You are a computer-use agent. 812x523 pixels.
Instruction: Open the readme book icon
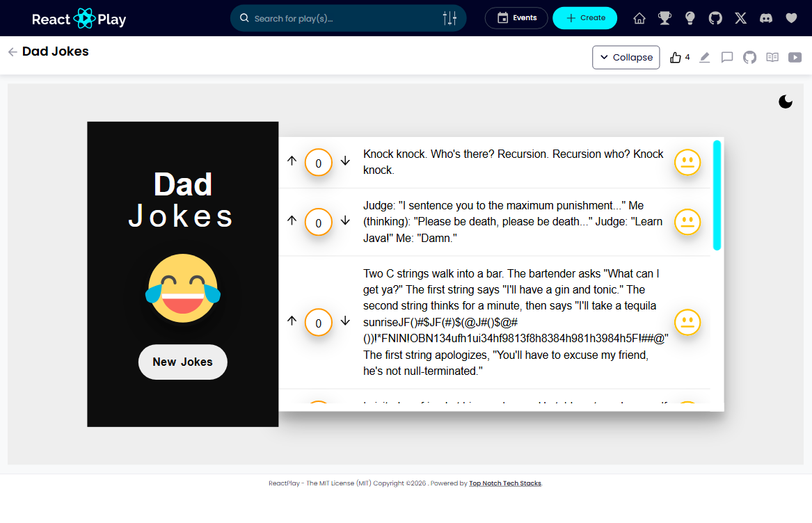coord(772,57)
